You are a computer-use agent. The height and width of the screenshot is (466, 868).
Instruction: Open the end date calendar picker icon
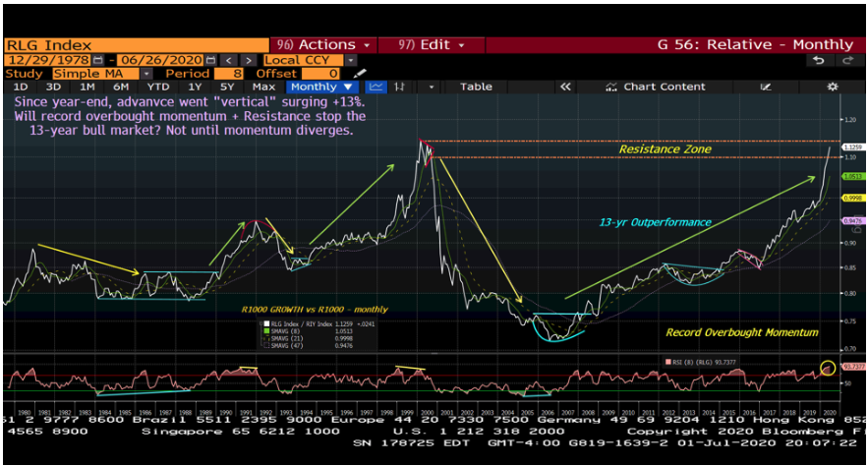pyautogui.click(x=210, y=60)
